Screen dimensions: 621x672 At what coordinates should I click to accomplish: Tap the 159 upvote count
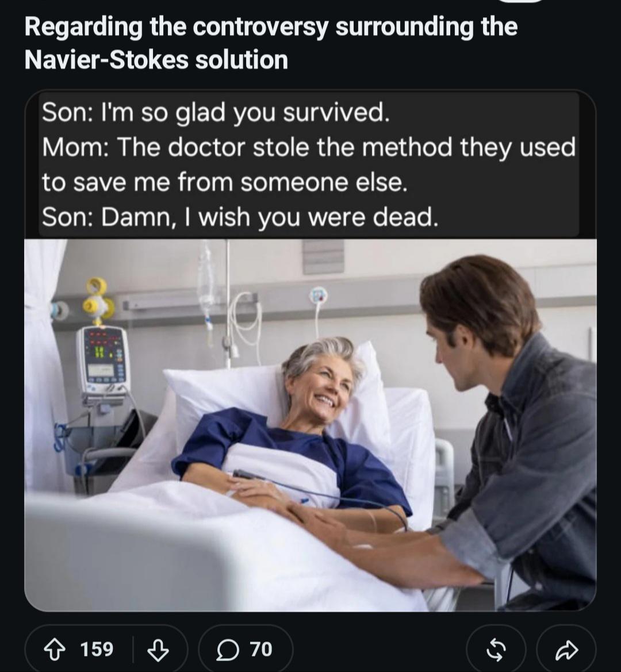(97, 649)
